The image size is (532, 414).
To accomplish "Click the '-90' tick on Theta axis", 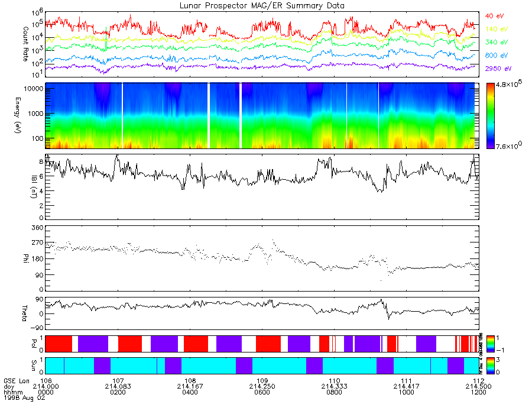I will coord(37,328).
